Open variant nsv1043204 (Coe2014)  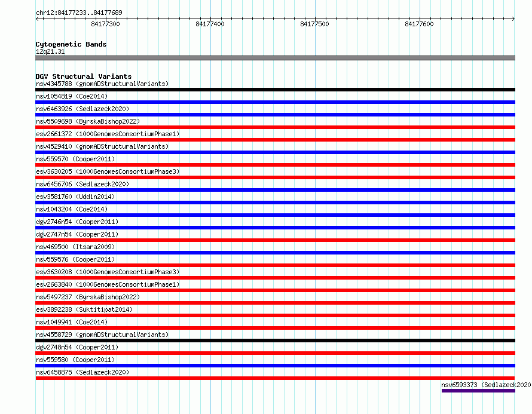coord(72,209)
